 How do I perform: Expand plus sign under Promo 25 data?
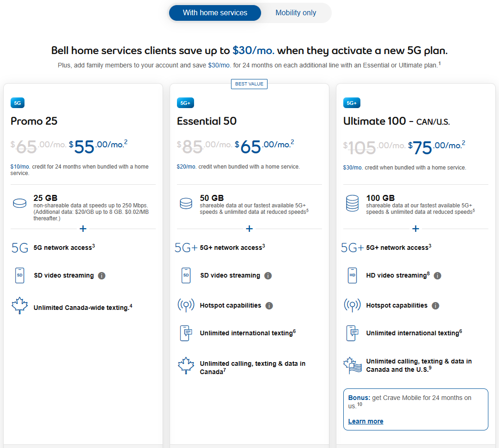click(83, 229)
